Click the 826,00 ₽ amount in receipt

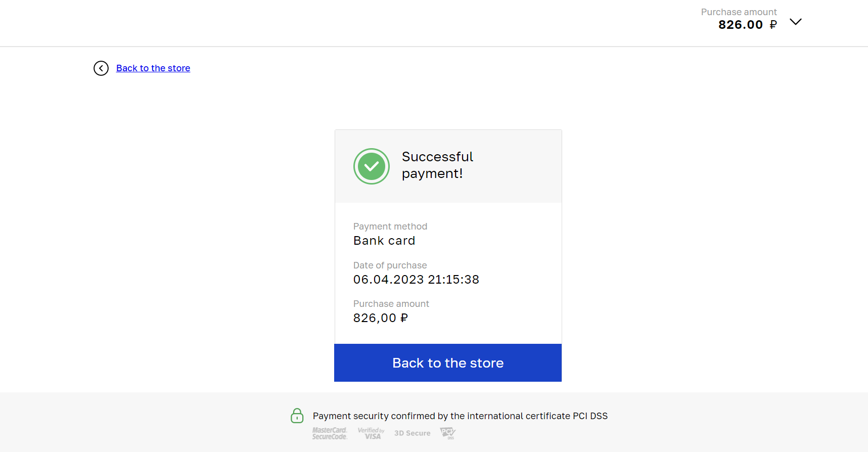click(x=381, y=318)
